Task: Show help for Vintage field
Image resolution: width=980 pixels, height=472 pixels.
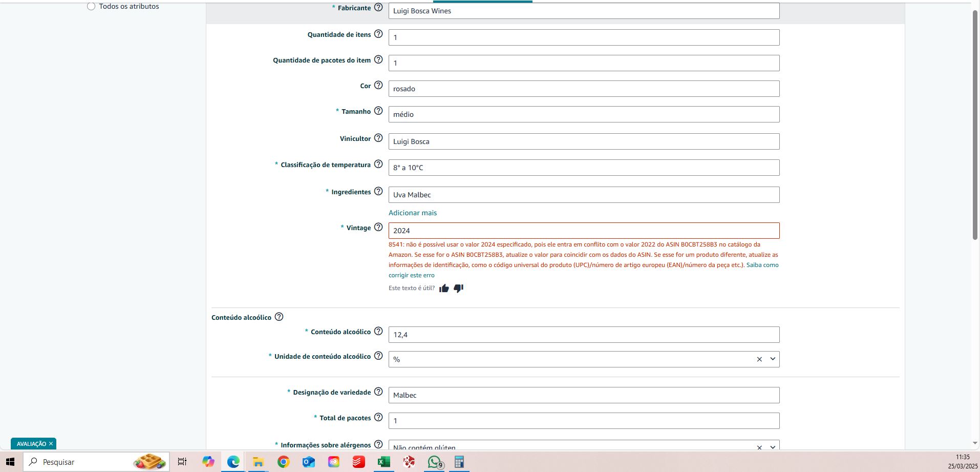Action: coord(378,227)
